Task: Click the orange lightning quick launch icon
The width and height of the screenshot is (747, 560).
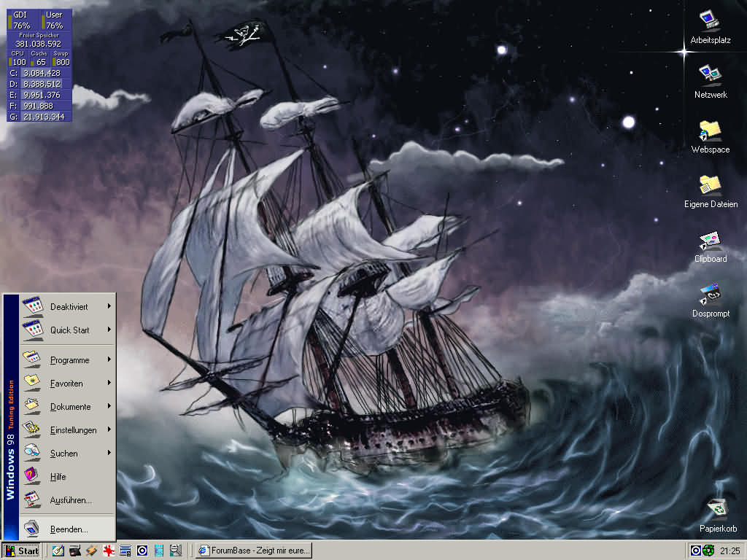Action: coord(91,551)
